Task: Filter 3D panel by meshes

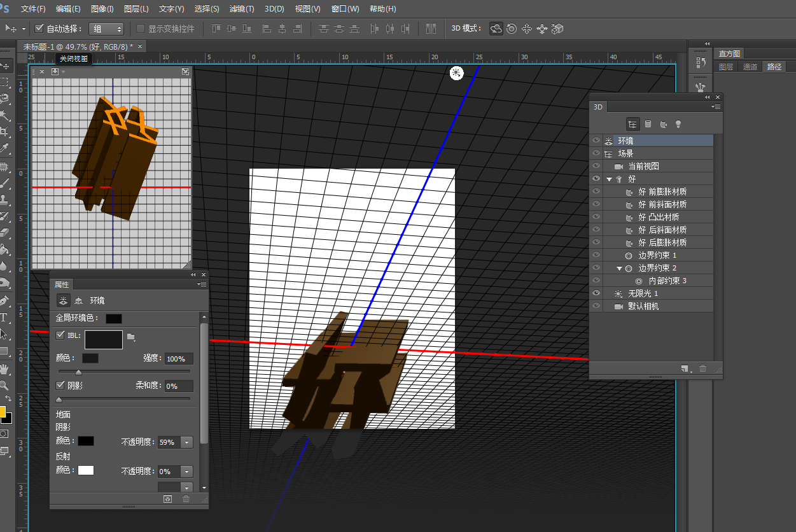Action: click(648, 124)
